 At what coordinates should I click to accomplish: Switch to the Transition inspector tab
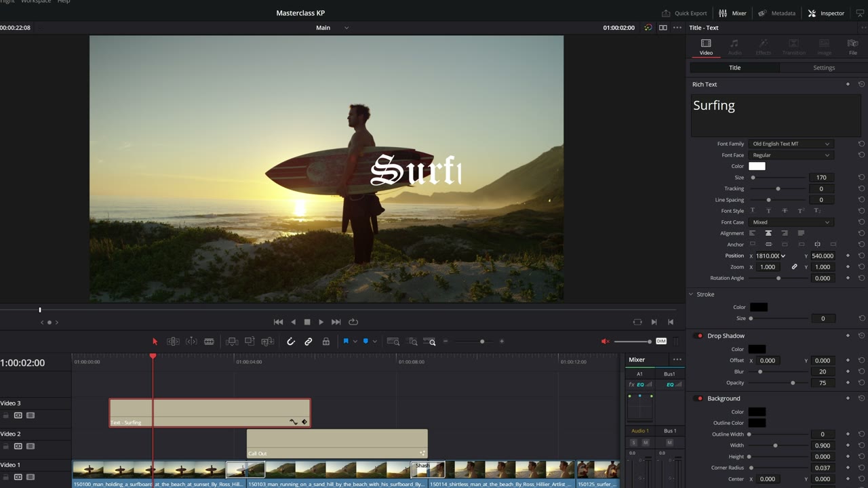pos(794,47)
